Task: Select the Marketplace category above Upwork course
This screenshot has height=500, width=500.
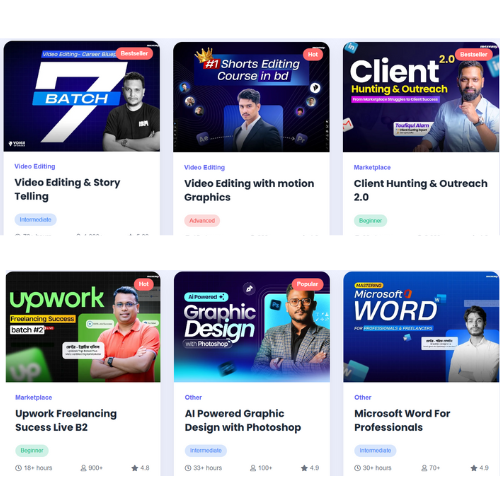Action: point(34,397)
